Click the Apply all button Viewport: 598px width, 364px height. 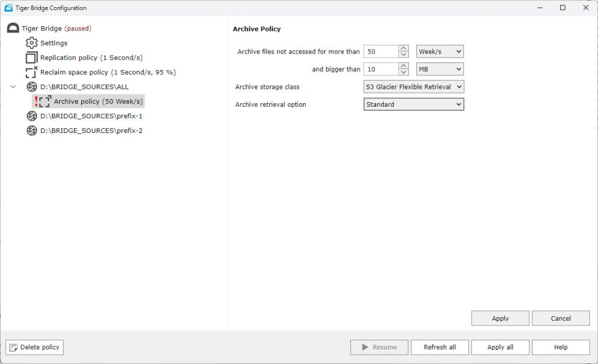(500, 347)
